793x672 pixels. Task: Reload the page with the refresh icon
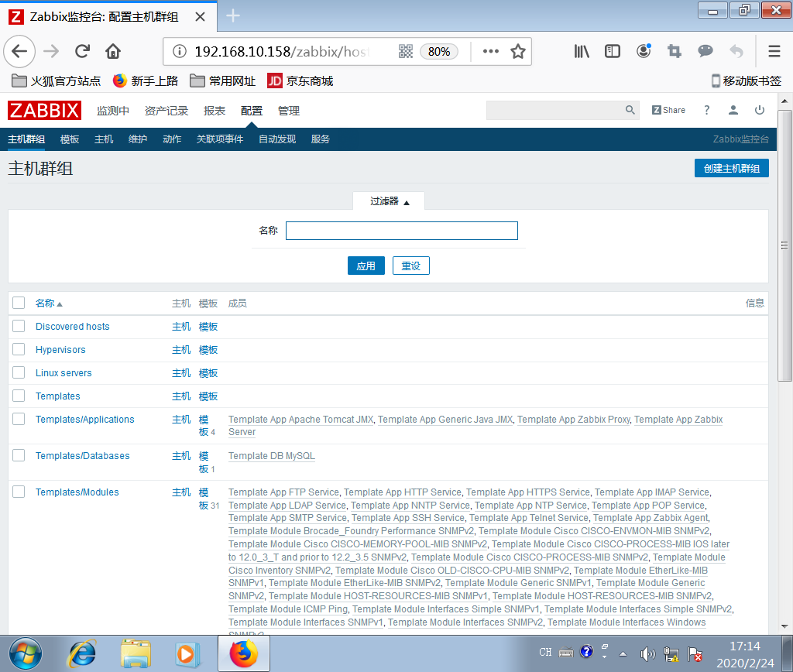coord(82,51)
